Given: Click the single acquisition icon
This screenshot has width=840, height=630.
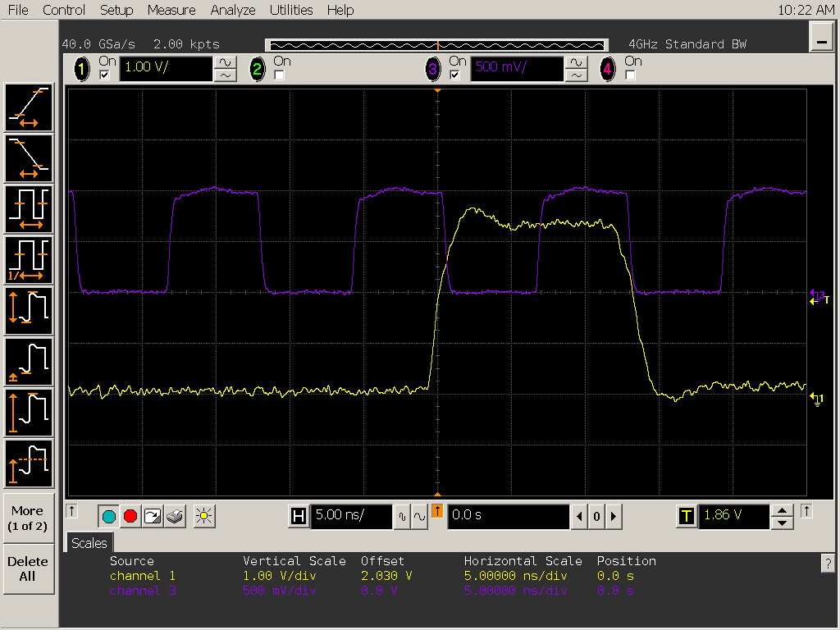Looking at the screenshot, I should tap(152, 517).
